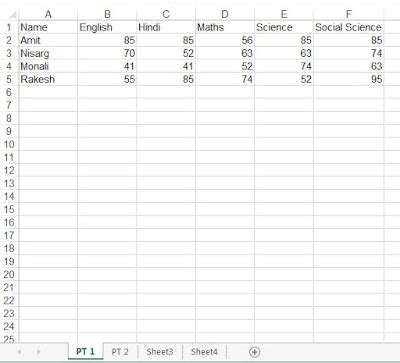Select row 4 header
400x363 pixels.
point(9,66)
